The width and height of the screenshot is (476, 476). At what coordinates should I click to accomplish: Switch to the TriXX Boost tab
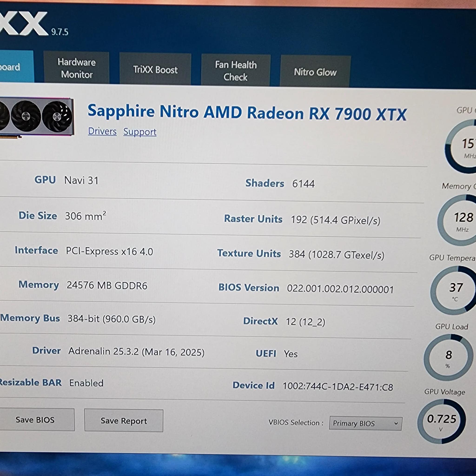point(155,69)
